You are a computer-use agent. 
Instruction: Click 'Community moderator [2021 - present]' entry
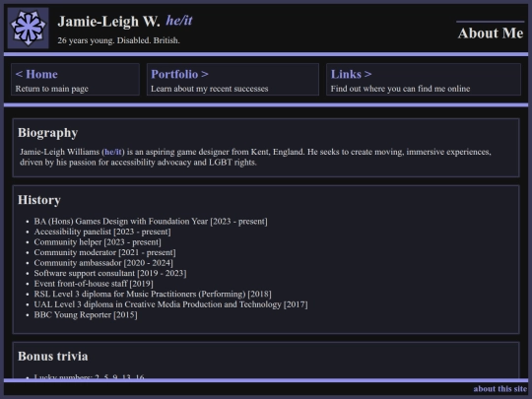pos(104,253)
